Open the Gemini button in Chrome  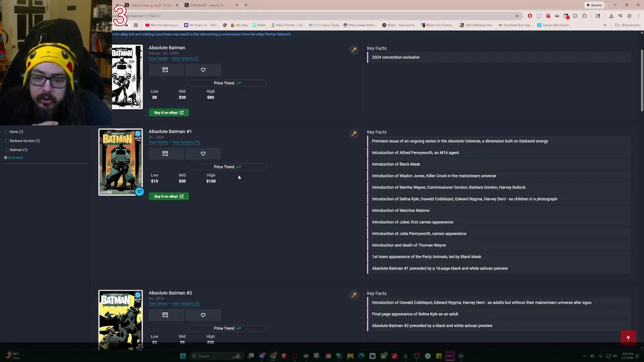click(594, 5)
